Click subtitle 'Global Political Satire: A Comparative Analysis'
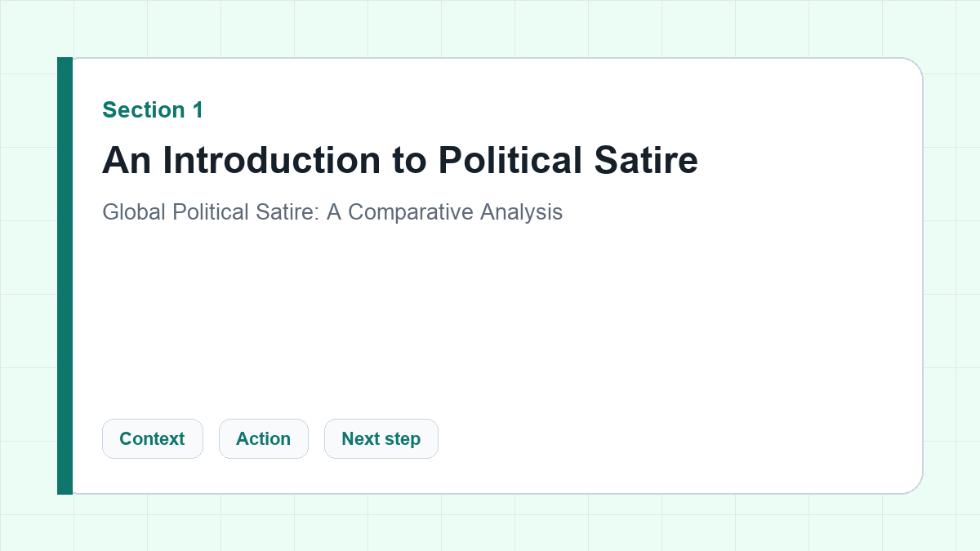The height and width of the screenshot is (551, 980). coord(332,212)
